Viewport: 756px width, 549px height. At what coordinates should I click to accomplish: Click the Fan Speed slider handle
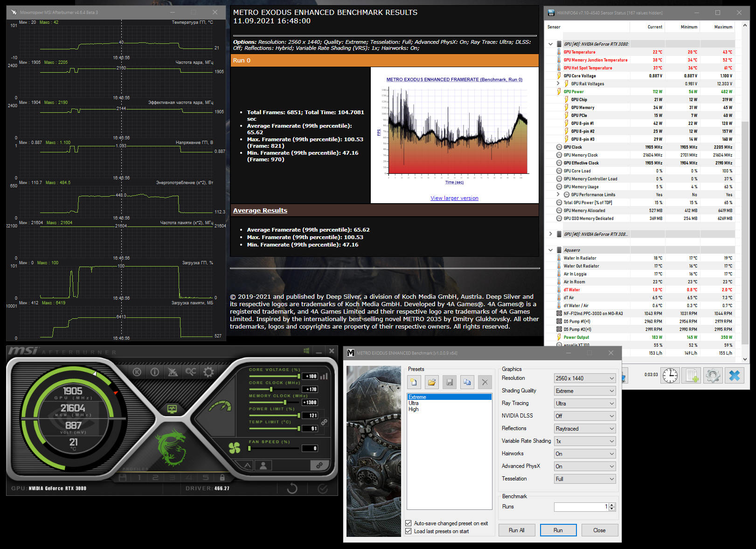(x=250, y=448)
